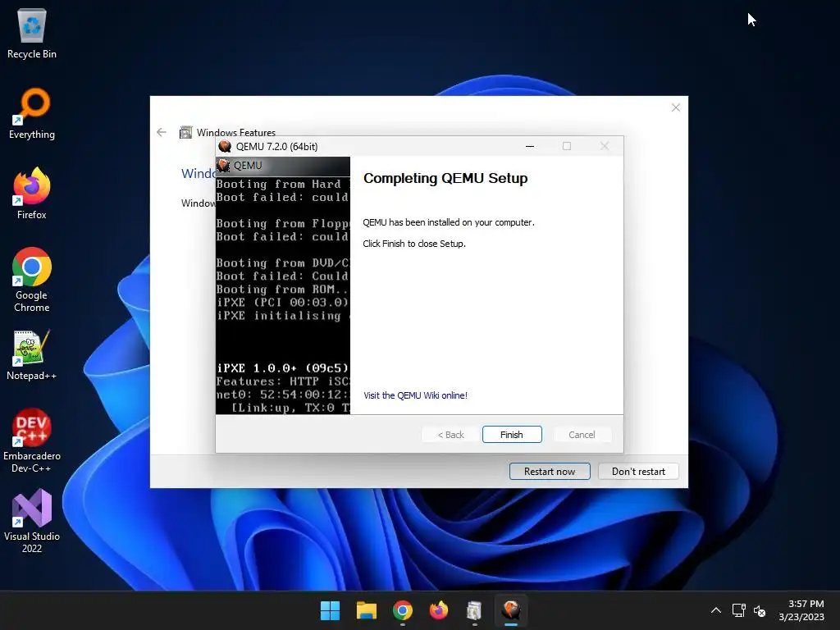Image resolution: width=840 pixels, height=630 pixels.
Task: Open File Explorer from the taskbar
Action: tap(367, 610)
